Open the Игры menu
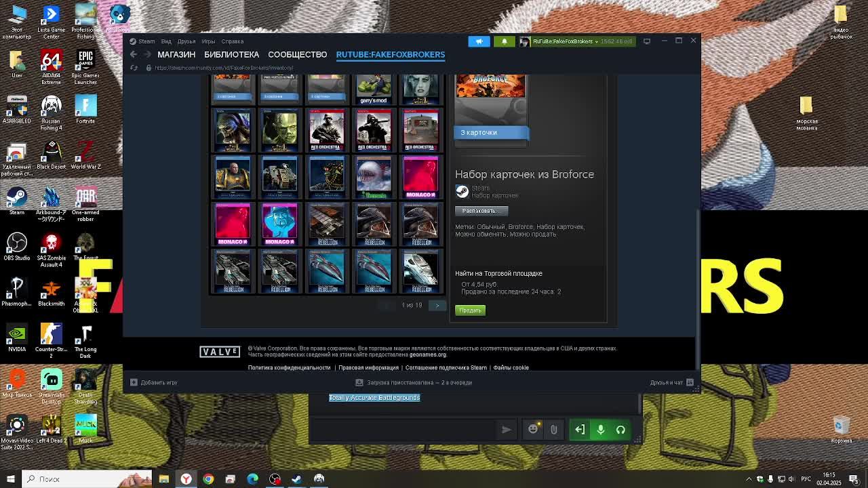The height and width of the screenshot is (488, 868). click(x=208, y=41)
